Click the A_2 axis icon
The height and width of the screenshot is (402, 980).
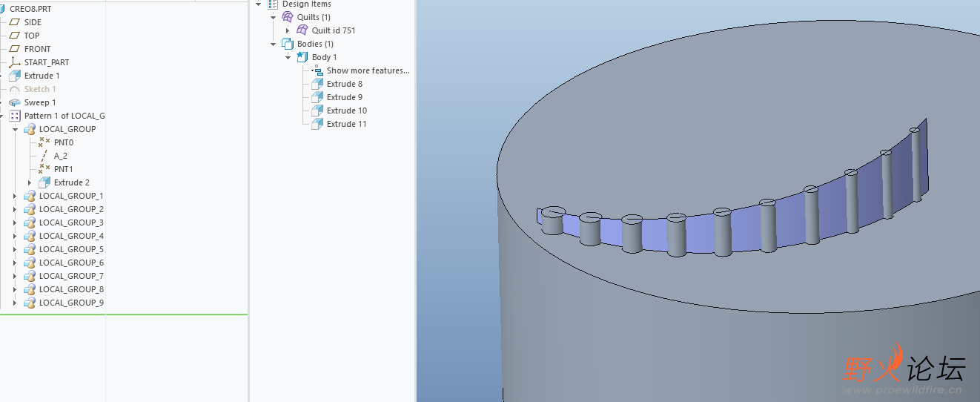[44, 156]
